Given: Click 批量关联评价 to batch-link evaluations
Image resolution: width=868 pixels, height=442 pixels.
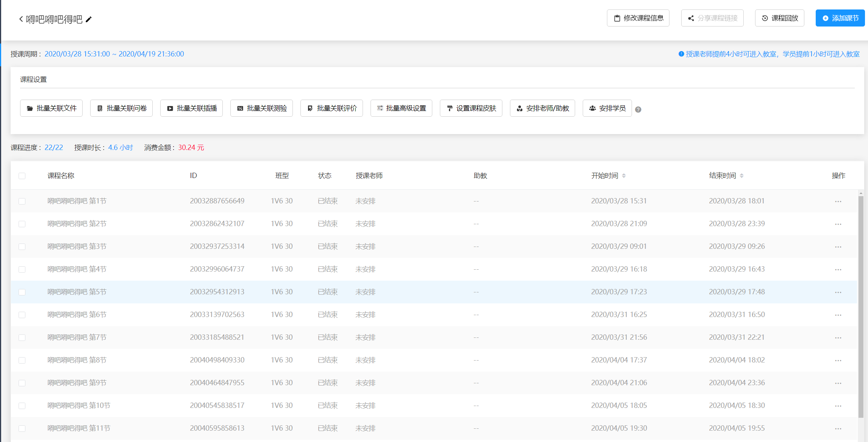Looking at the screenshot, I should 332,108.
